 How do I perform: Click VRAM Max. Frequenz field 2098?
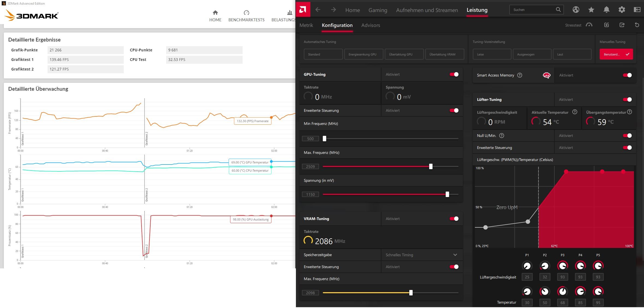coord(310,293)
